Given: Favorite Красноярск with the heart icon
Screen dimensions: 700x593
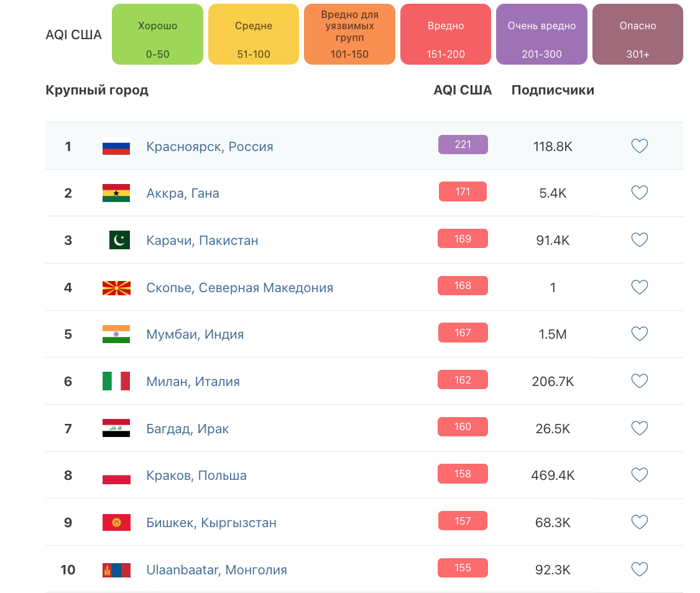Looking at the screenshot, I should pos(639,146).
